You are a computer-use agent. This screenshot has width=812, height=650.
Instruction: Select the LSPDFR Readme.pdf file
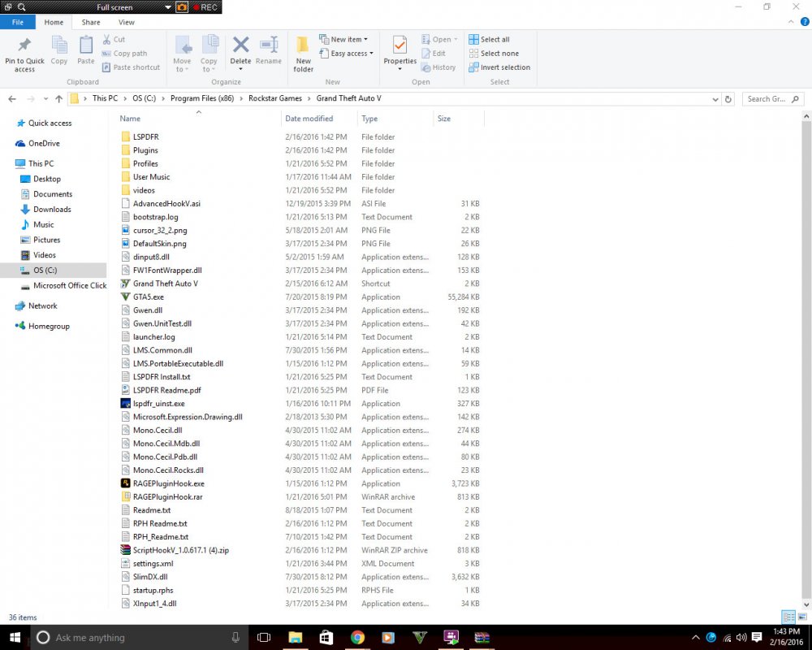[x=166, y=390]
